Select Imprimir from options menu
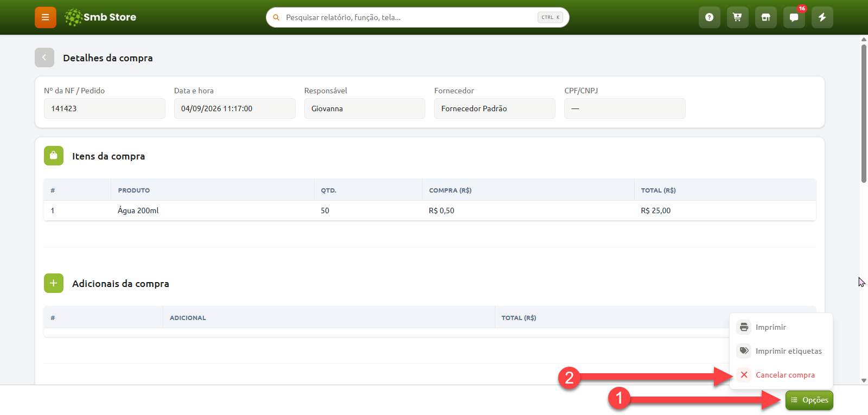Viewport: 868px width, 415px height. (781, 327)
